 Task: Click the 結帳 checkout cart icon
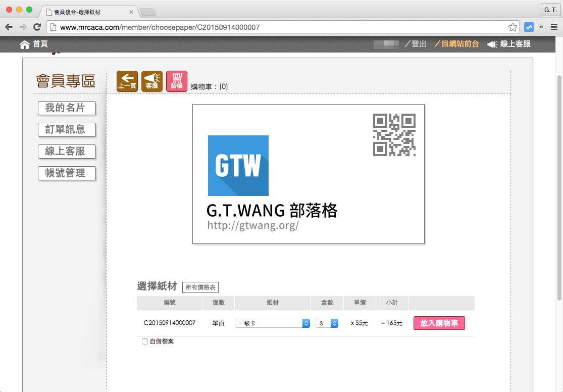(176, 81)
